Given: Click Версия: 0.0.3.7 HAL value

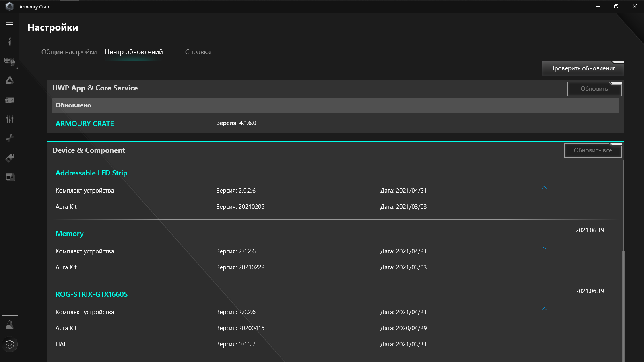Looking at the screenshot, I should pos(236,344).
